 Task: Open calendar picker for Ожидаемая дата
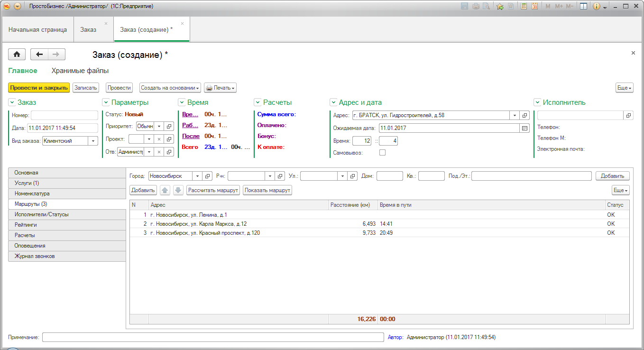pyautogui.click(x=524, y=128)
